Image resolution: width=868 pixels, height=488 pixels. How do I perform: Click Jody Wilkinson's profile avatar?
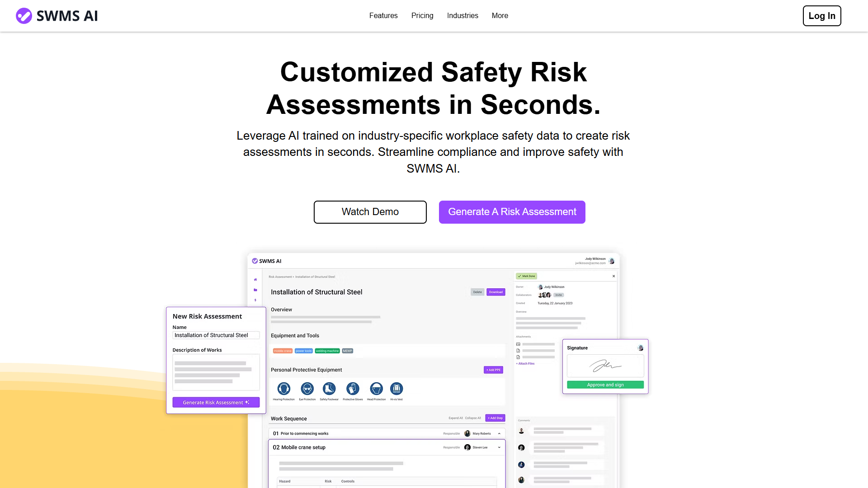coord(612,261)
